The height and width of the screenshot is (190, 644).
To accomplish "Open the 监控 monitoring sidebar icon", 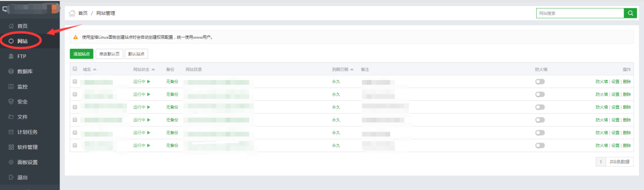I will click(x=11, y=87).
